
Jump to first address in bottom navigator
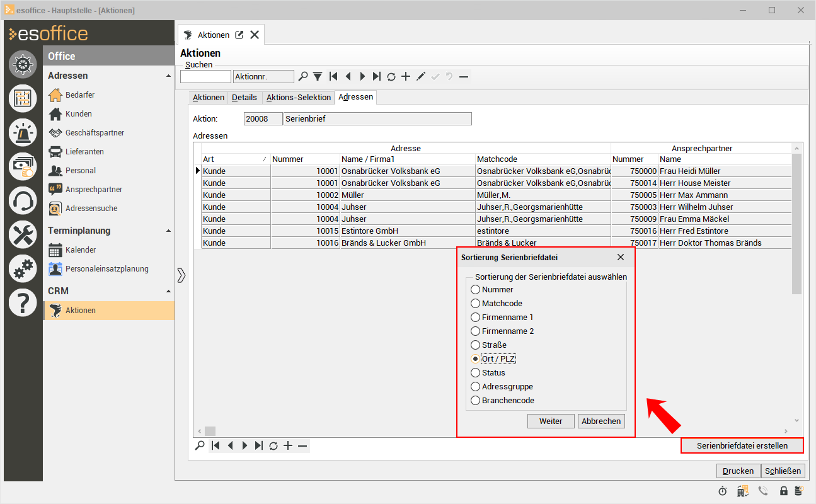click(x=215, y=445)
